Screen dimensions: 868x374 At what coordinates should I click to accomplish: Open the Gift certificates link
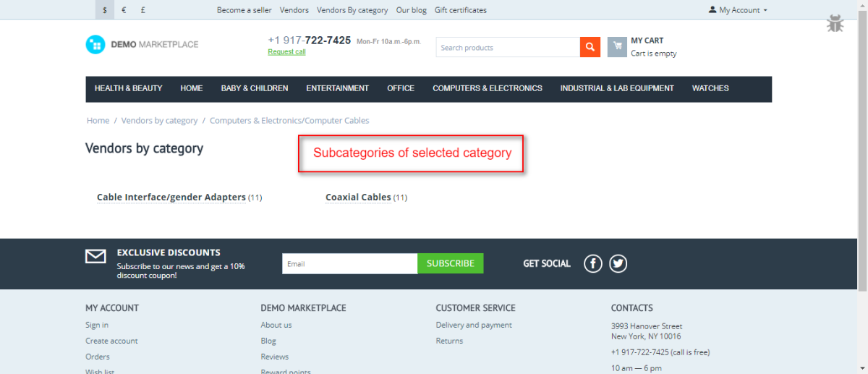[461, 10]
